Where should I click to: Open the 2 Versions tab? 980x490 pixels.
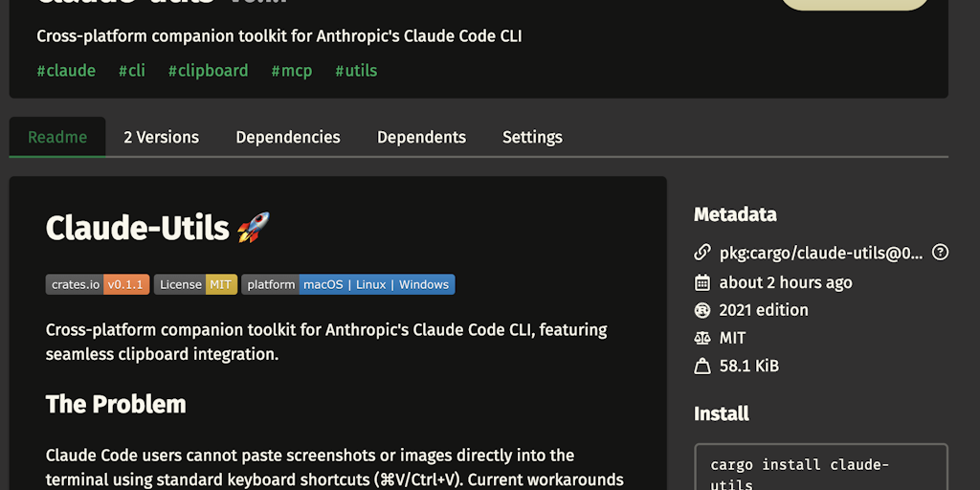(161, 137)
